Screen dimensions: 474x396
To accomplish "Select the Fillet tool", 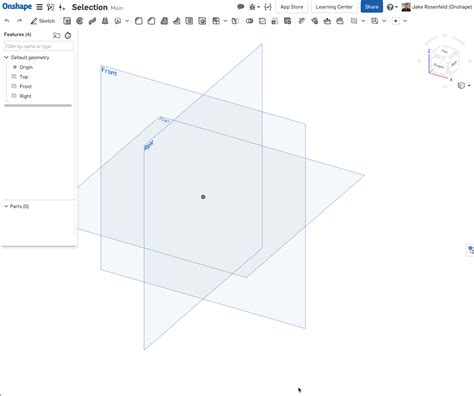I will pos(139,21).
